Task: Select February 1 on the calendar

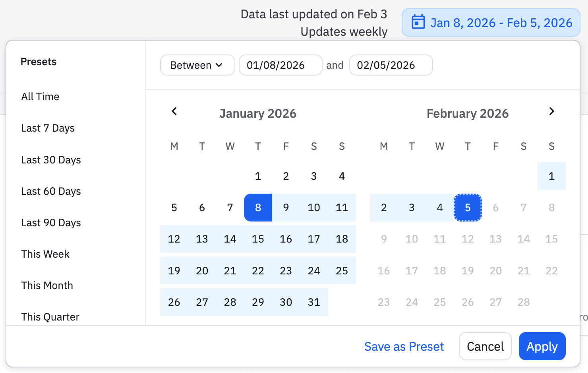Action: click(551, 176)
